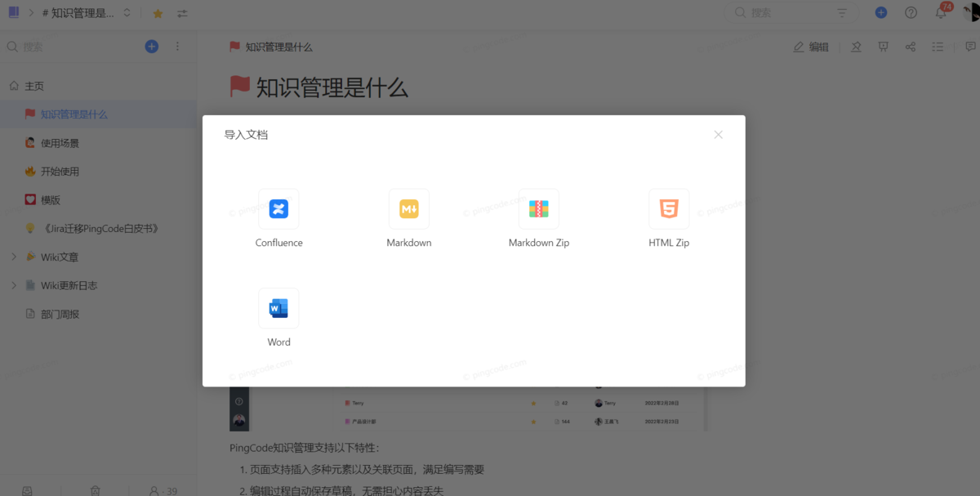
Task: Click the Markdown Zip label text
Action: tap(539, 243)
